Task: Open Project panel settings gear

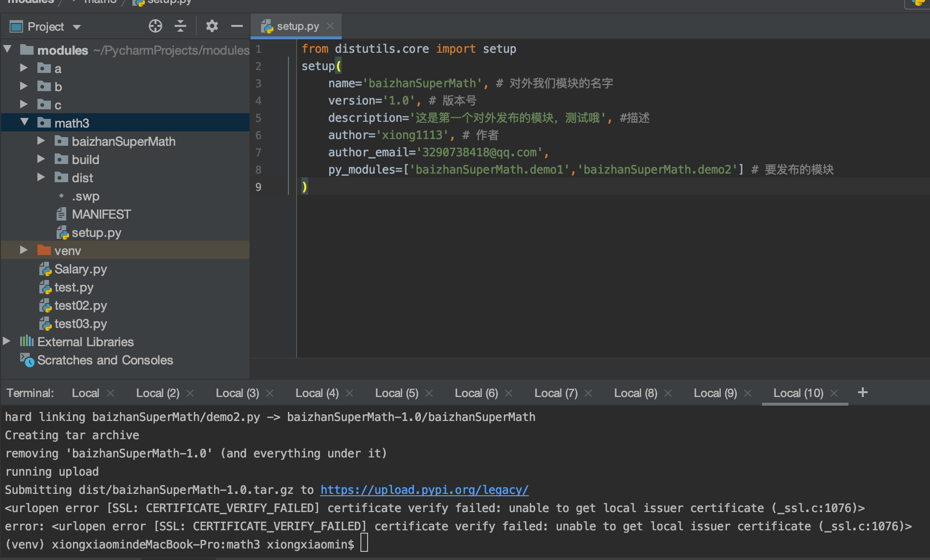Action: pos(212,26)
